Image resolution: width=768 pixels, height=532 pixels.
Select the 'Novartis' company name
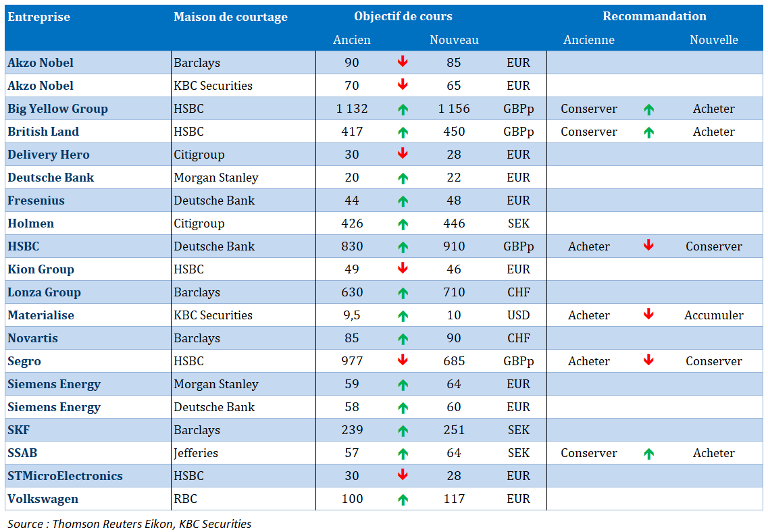coord(32,338)
